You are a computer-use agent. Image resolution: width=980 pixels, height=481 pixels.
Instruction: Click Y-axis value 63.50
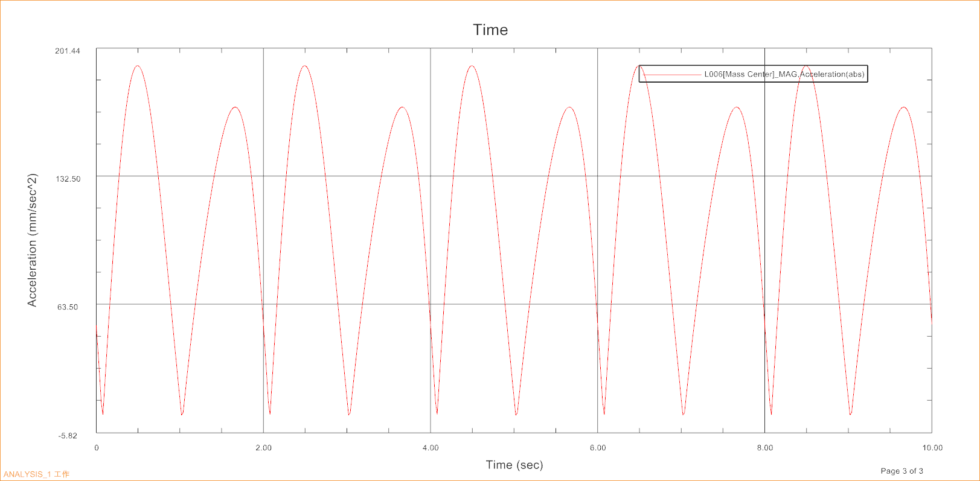click(68, 307)
